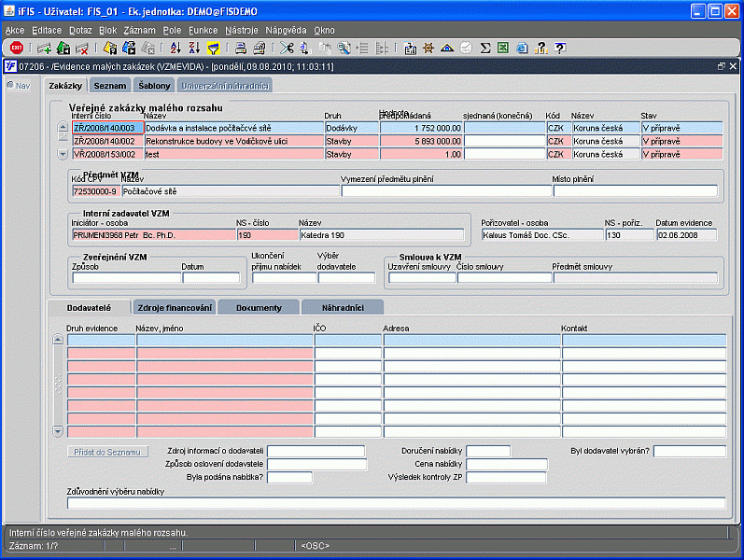Click the Excel export icon
744x560 pixels.
[503, 48]
